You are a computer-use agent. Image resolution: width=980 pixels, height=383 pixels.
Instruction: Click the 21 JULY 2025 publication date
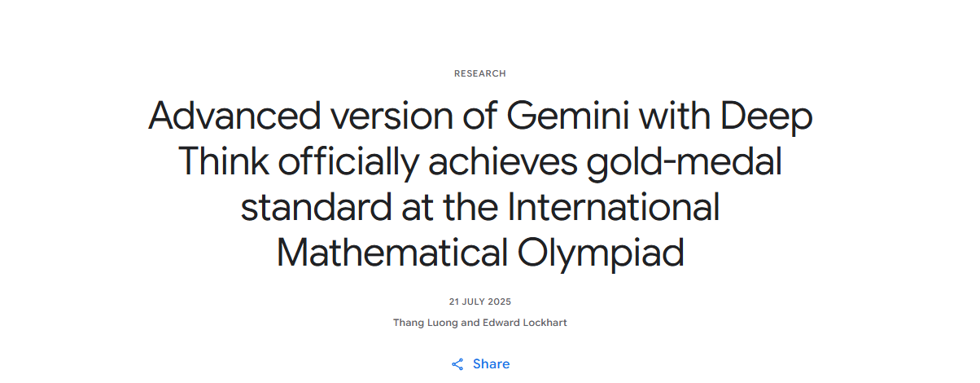click(x=480, y=302)
